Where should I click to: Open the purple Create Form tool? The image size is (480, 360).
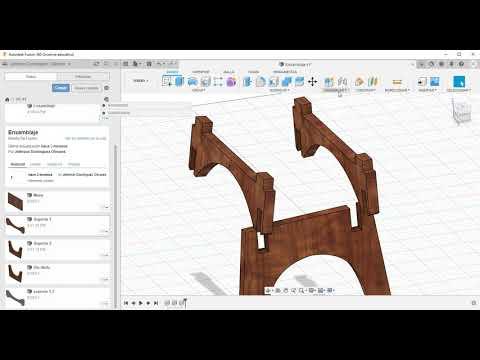pyautogui.click(x=231, y=81)
